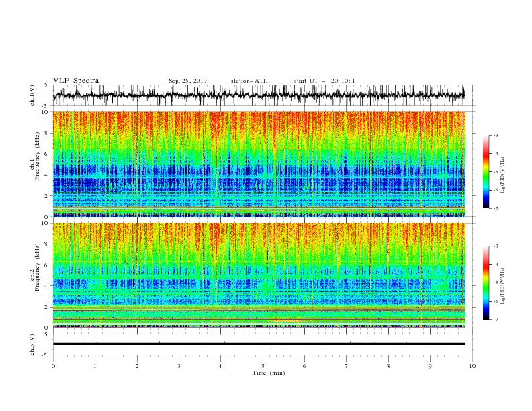
Task: Click time axis tick label '0'
Action: (53, 366)
